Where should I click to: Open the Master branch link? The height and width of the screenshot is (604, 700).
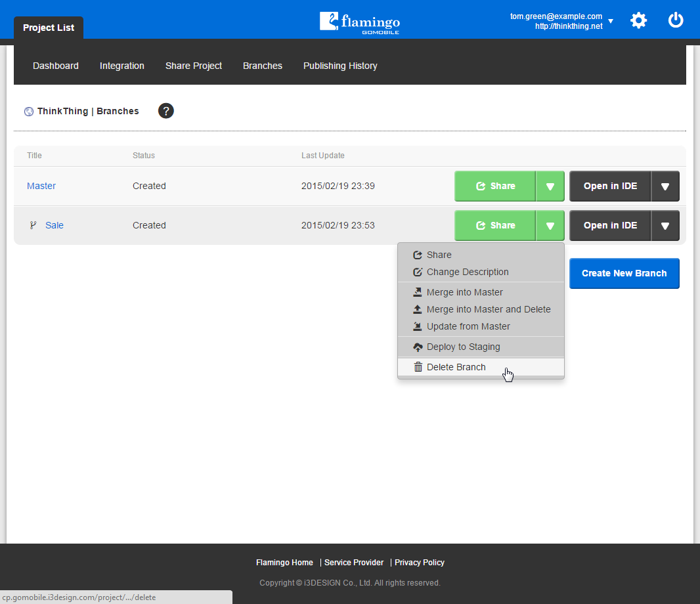[41, 186]
